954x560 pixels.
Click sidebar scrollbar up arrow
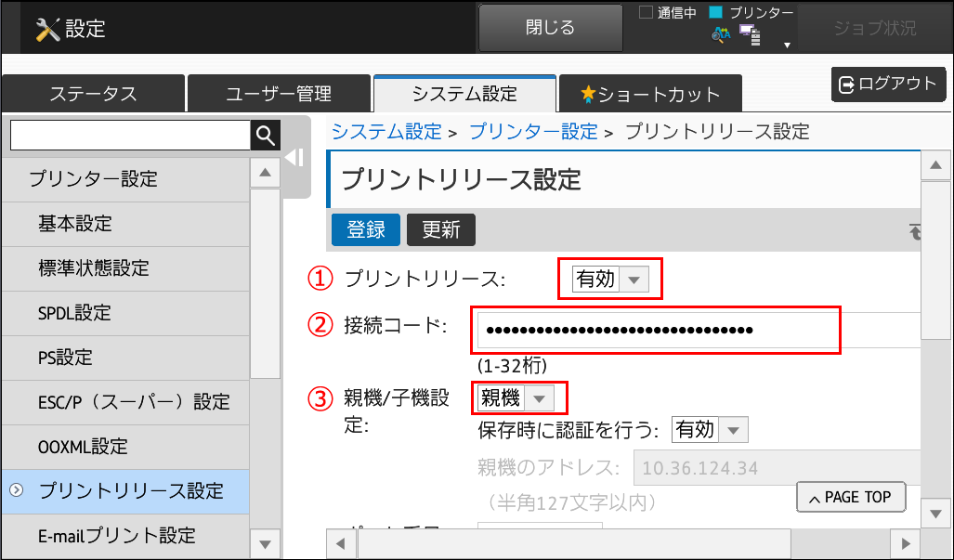click(x=266, y=173)
